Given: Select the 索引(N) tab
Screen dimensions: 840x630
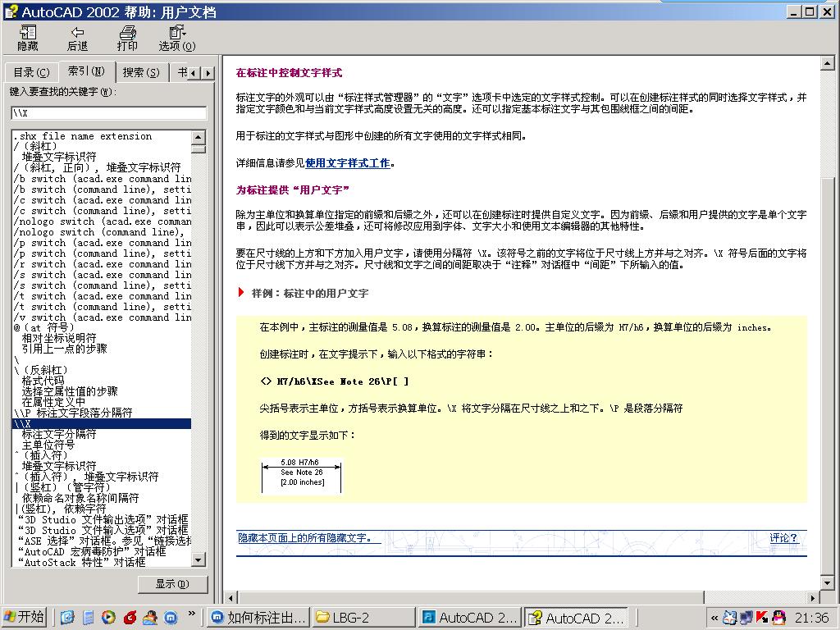Looking at the screenshot, I should (x=86, y=71).
